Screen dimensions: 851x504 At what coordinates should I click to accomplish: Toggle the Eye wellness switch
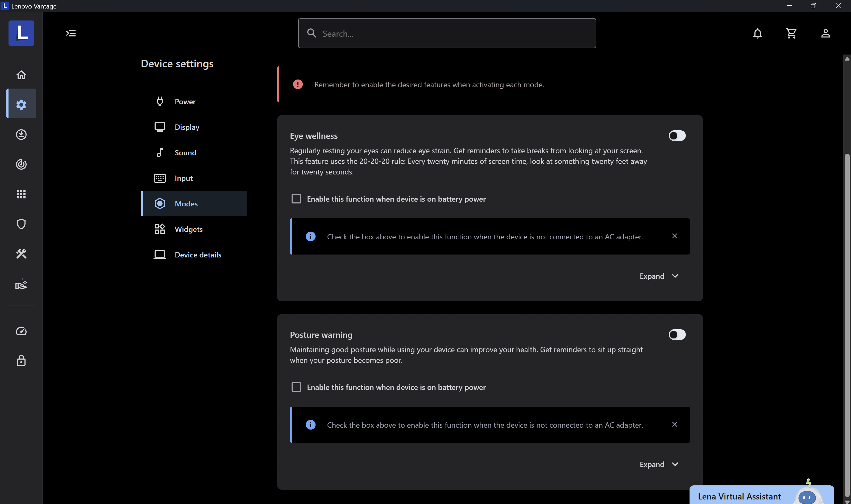[x=677, y=136]
